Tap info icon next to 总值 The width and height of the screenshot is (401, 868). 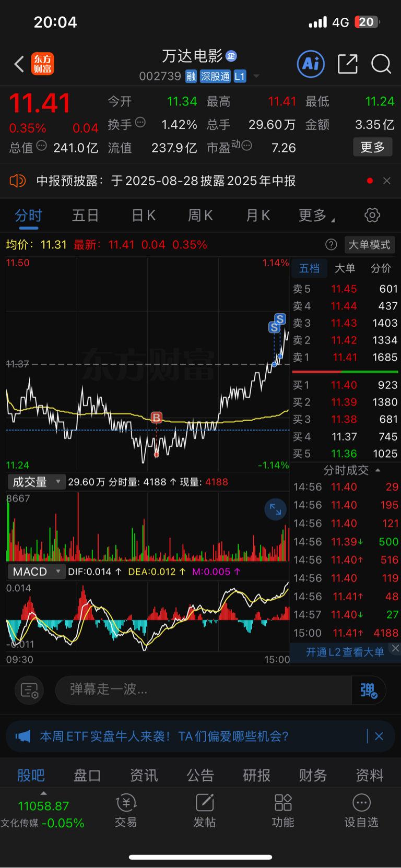(41, 146)
